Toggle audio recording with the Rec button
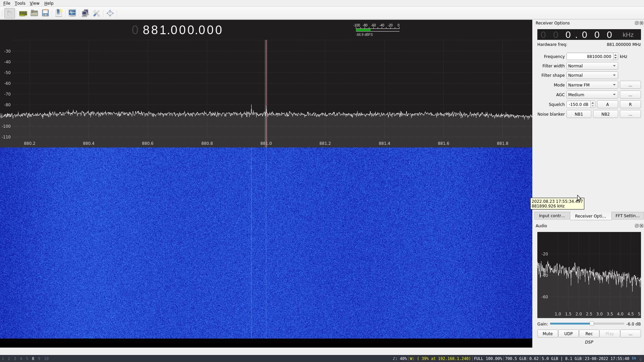Screen dimensions: 644x362 pyautogui.click(x=589, y=334)
